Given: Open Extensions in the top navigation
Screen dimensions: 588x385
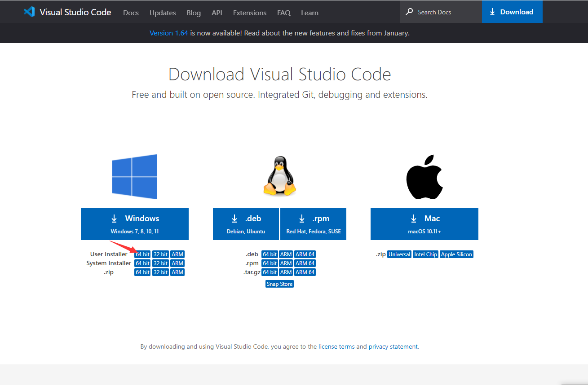Looking at the screenshot, I should pos(250,13).
